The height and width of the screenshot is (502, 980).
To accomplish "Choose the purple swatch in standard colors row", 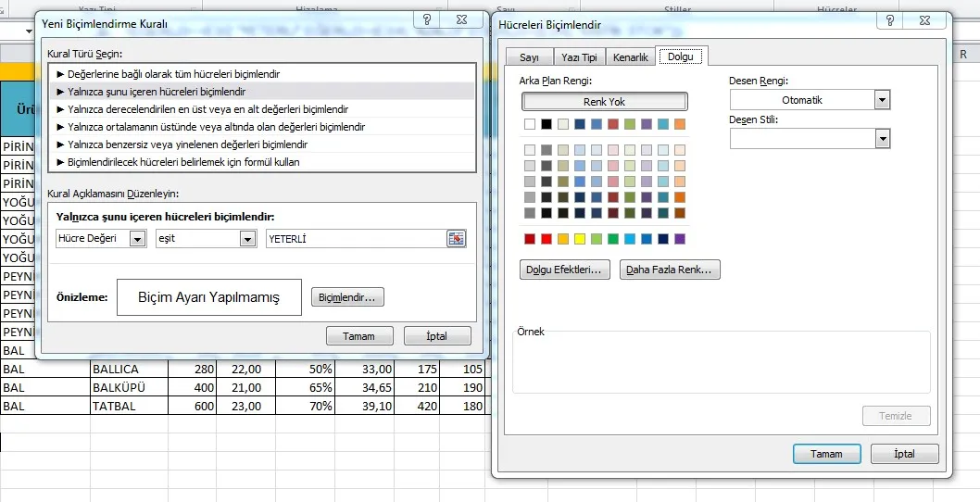I will [x=680, y=239].
